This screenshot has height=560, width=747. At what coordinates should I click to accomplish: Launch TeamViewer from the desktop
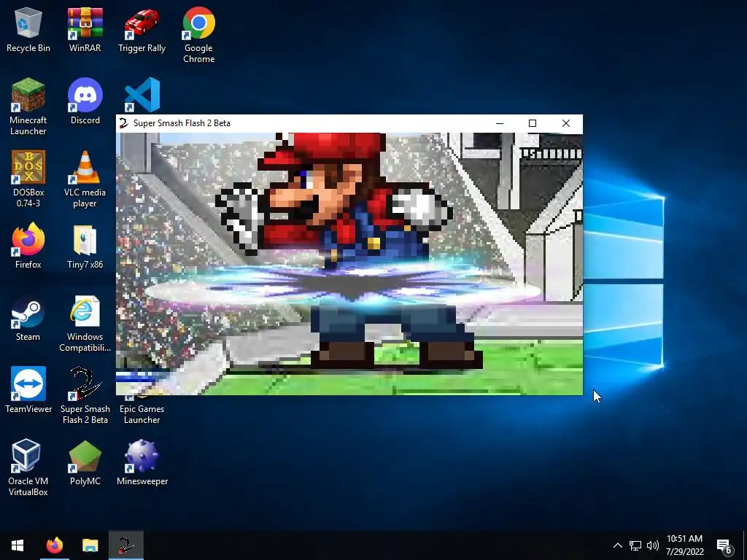(28, 391)
